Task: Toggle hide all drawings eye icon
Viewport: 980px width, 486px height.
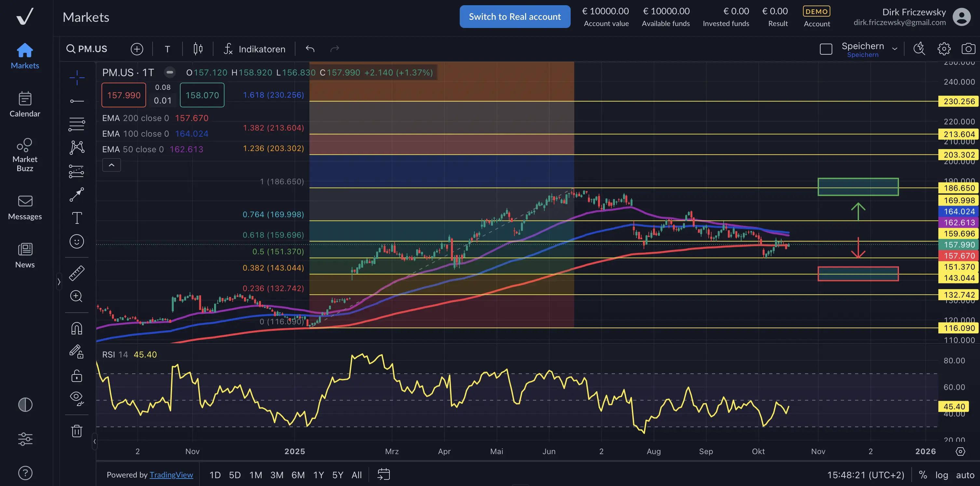Action: (76, 398)
